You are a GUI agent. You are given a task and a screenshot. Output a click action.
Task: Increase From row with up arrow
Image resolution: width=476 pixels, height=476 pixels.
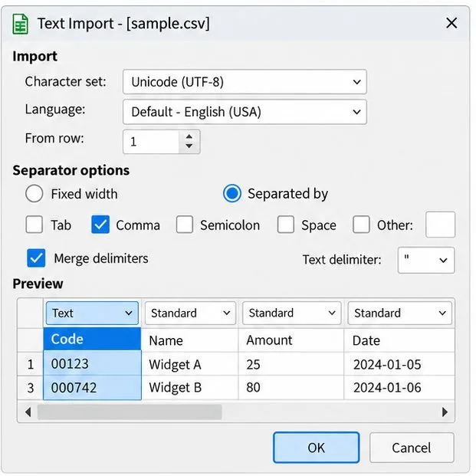click(189, 136)
